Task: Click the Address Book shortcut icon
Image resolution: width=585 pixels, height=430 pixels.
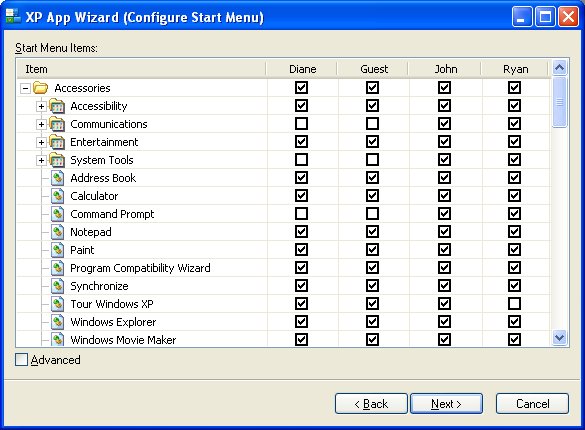Action: [x=57, y=178]
